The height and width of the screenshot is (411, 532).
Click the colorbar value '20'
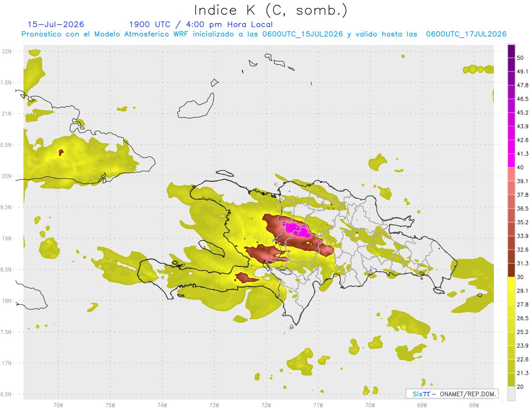click(x=521, y=387)
